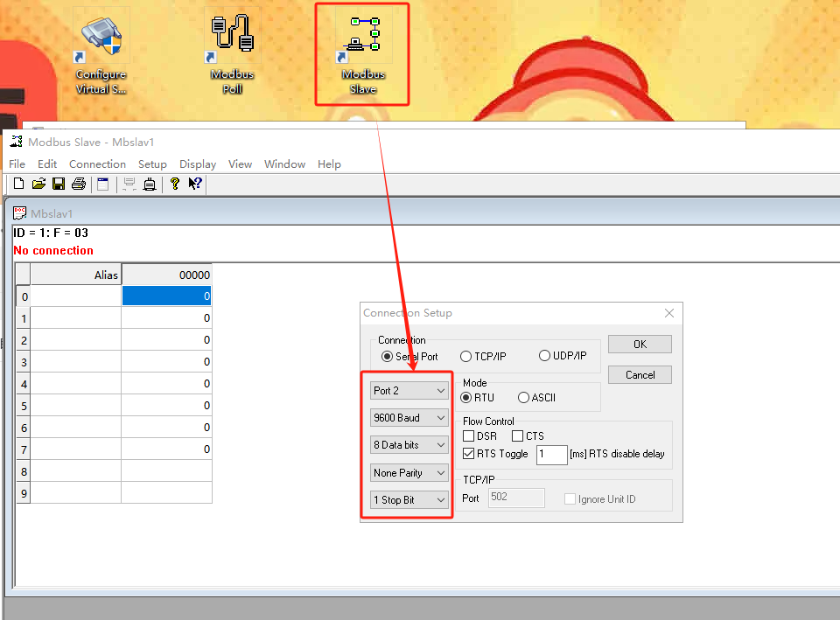Expand the 1 Stop Bit dropdown
The image size is (840, 620).
(x=409, y=500)
